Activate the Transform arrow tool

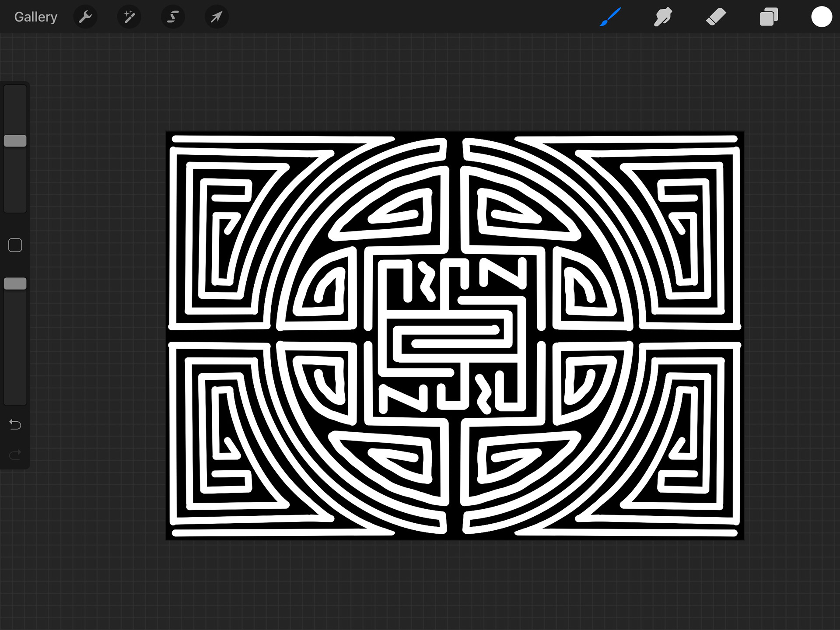point(217,17)
